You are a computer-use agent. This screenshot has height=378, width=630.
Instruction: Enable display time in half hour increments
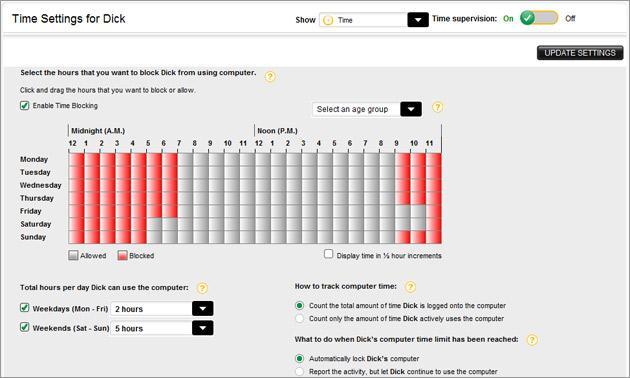click(328, 254)
